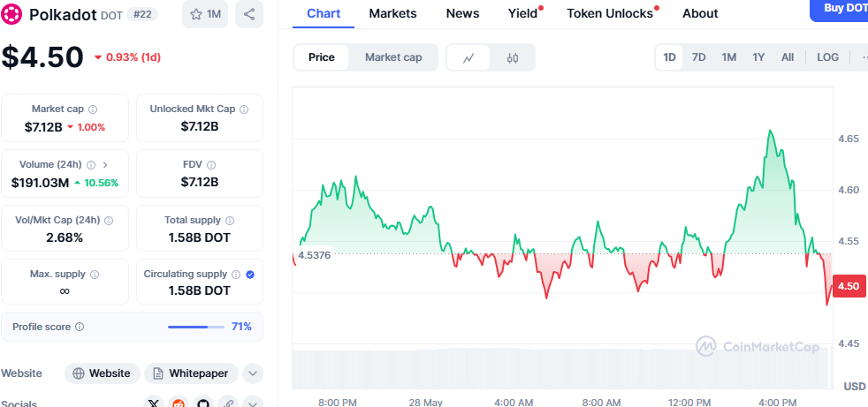Click the 4.5376 opening price label
Image resolution: width=868 pixels, height=407 pixels.
[x=313, y=255]
